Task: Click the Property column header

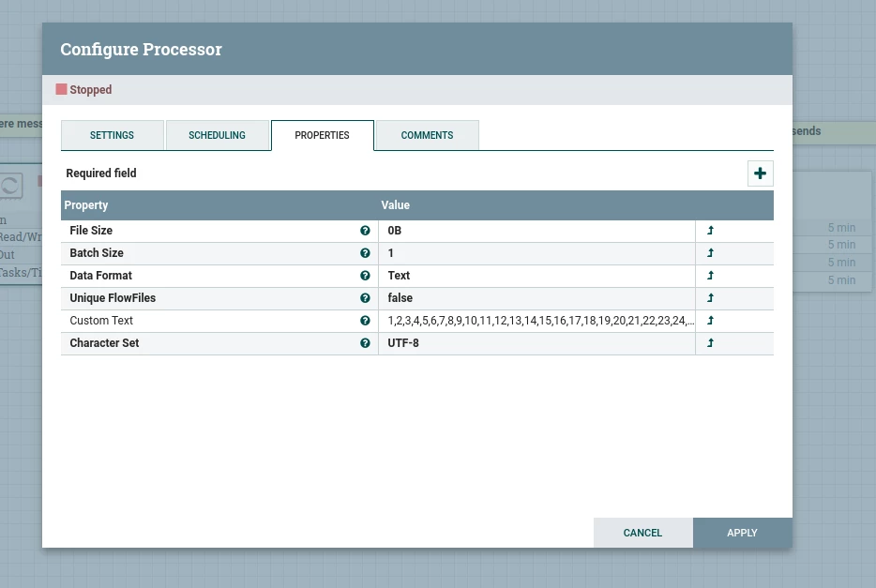Action: (x=86, y=205)
